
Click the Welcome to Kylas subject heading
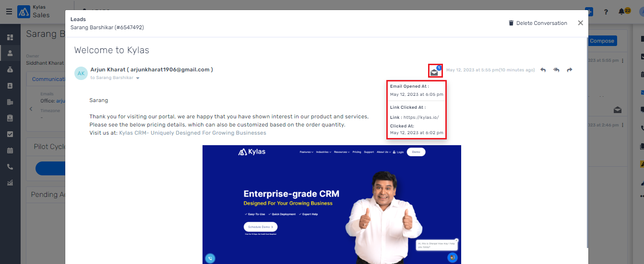(112, 50)
